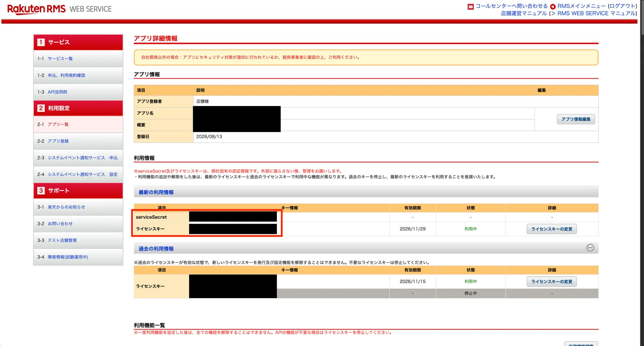Open 3-1 楽天からのお知らせ

coord(78,207)
